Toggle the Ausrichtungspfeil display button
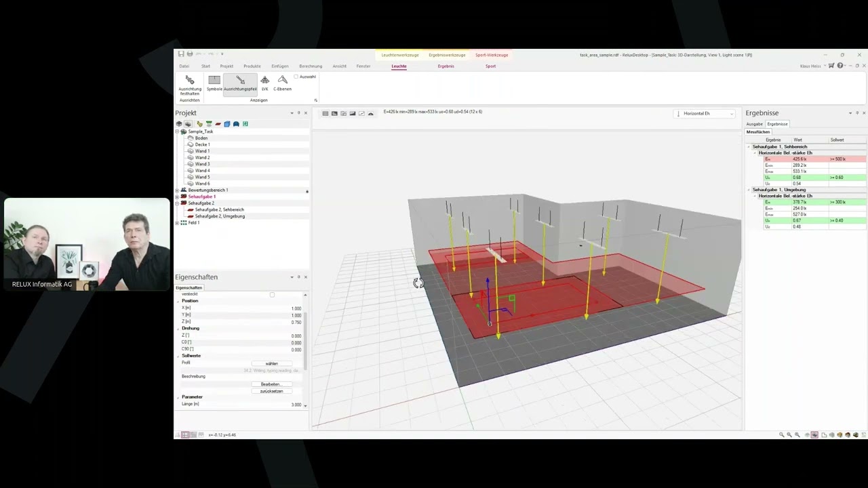 pos(241,83)
